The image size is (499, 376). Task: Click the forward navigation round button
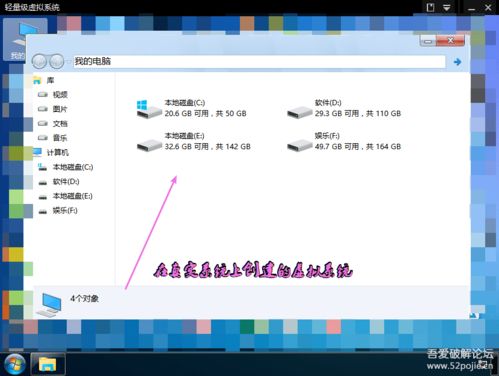[57, 61]
